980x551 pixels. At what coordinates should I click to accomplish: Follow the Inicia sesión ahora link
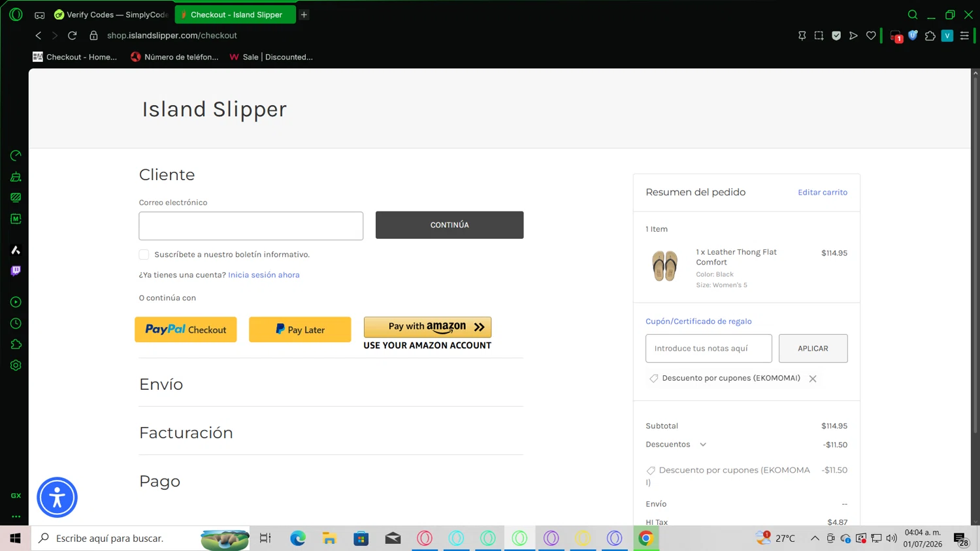coord(264,275)
